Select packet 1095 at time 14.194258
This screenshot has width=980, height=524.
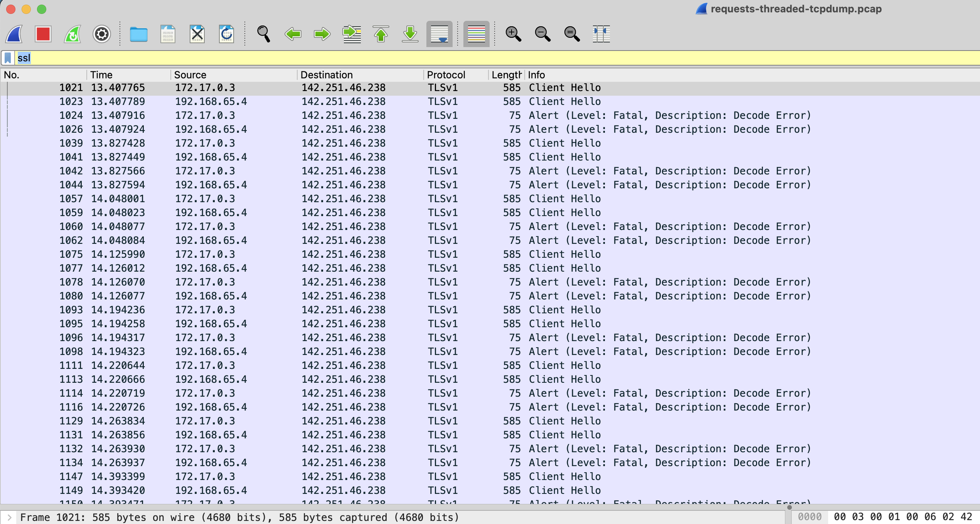(x=490, y=324)
